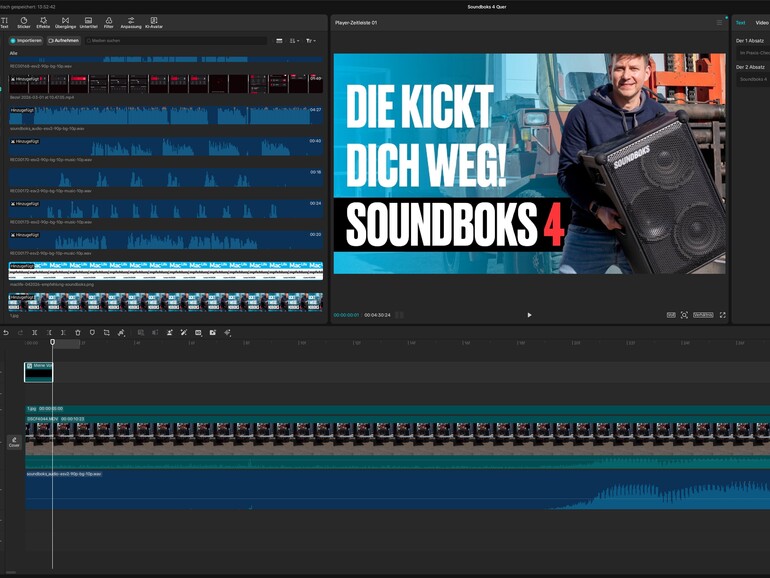This screenshot has width=770, height=578.
Task: Select the REC00172 wav waveform in media list
Action: coord(166,178)
